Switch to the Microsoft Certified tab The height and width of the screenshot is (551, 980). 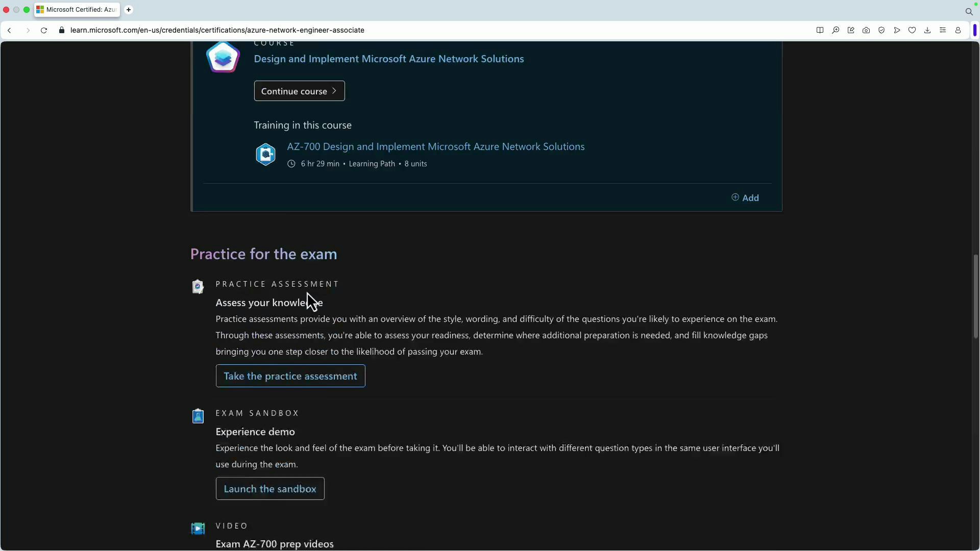coord(77,10)
